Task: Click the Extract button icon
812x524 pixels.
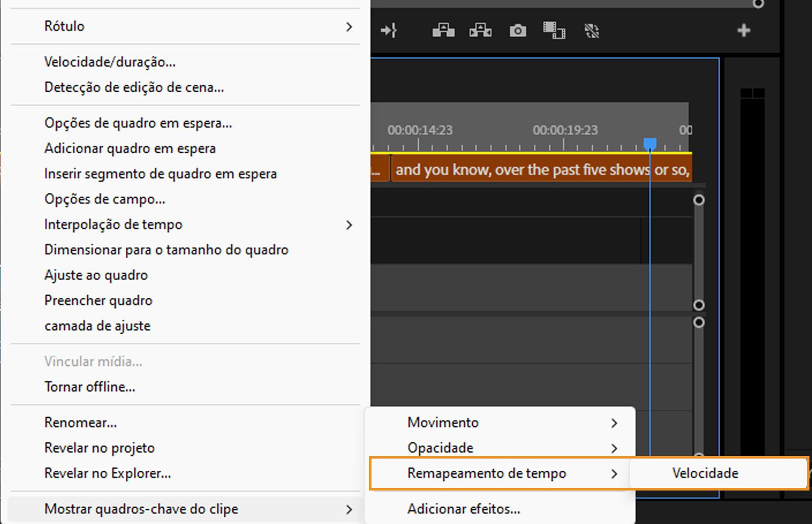Action: (x=480, y=30)
